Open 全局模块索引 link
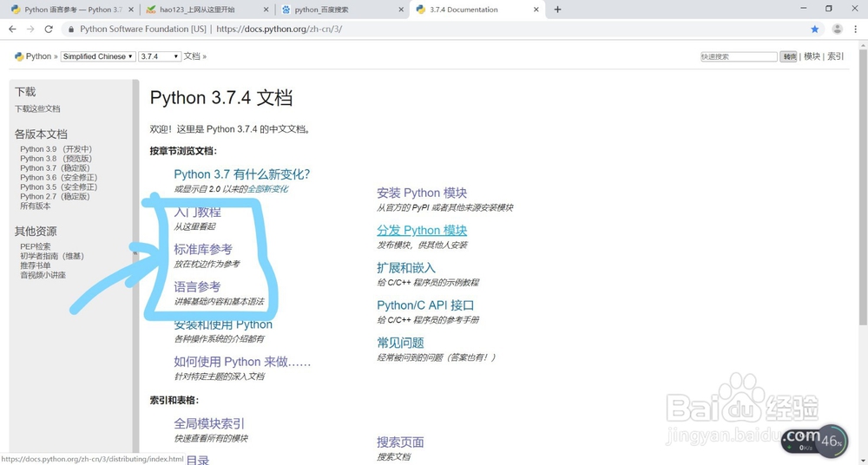 (x=209, y=423)
